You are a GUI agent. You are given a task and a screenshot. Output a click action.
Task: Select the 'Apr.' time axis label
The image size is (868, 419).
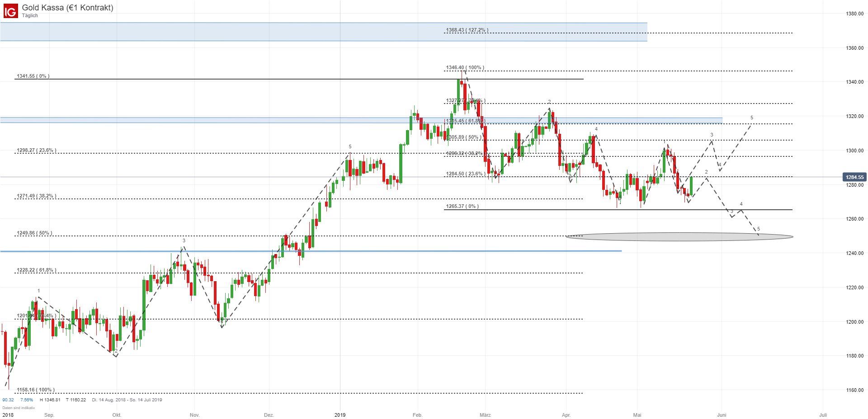click(566, 415)
